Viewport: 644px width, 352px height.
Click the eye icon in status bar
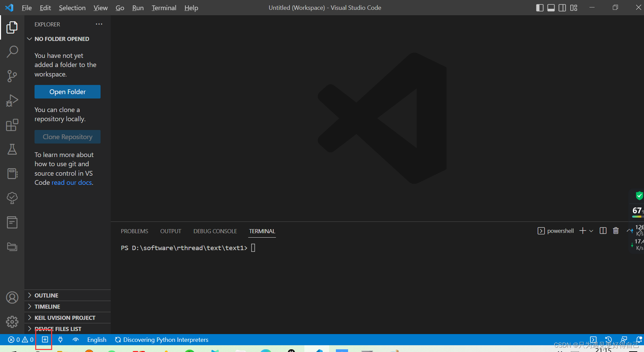pyautogui.click(x=76, y=339)
